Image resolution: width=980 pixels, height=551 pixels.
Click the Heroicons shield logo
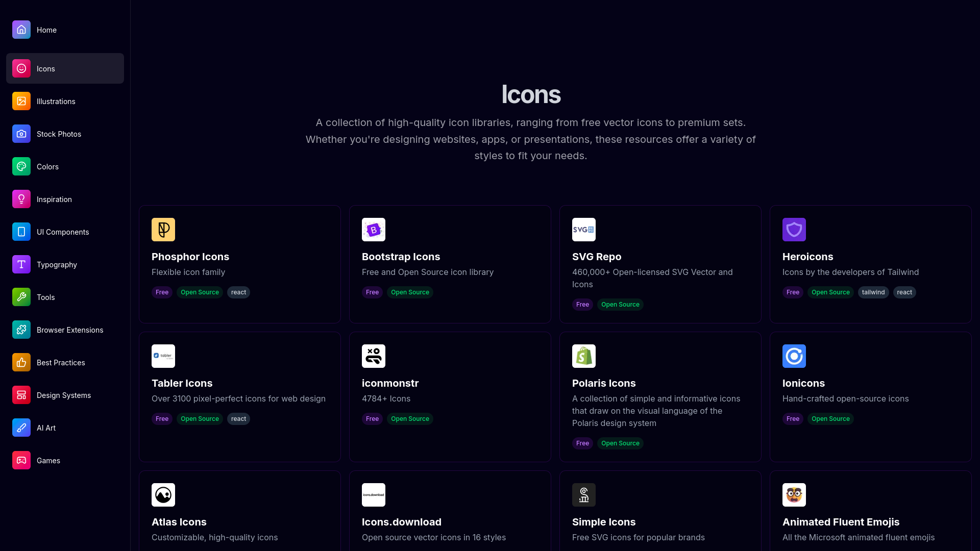click(794, 230)
